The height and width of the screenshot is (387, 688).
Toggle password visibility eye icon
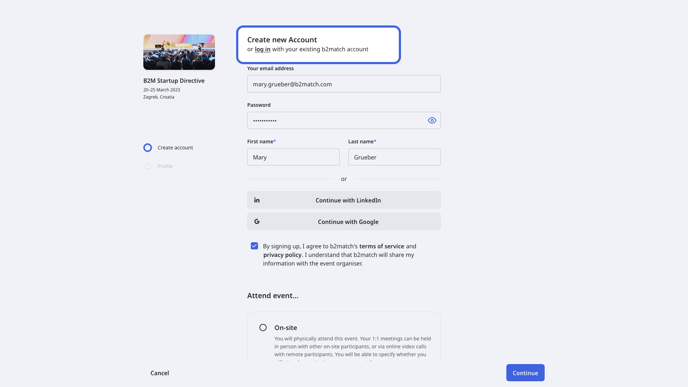[x=432, y=121]
